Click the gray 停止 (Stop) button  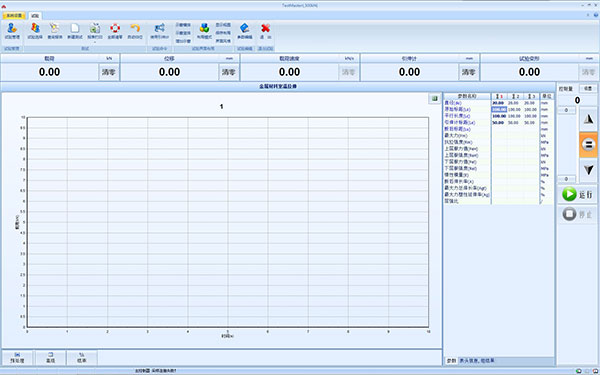tap(577, 214)
